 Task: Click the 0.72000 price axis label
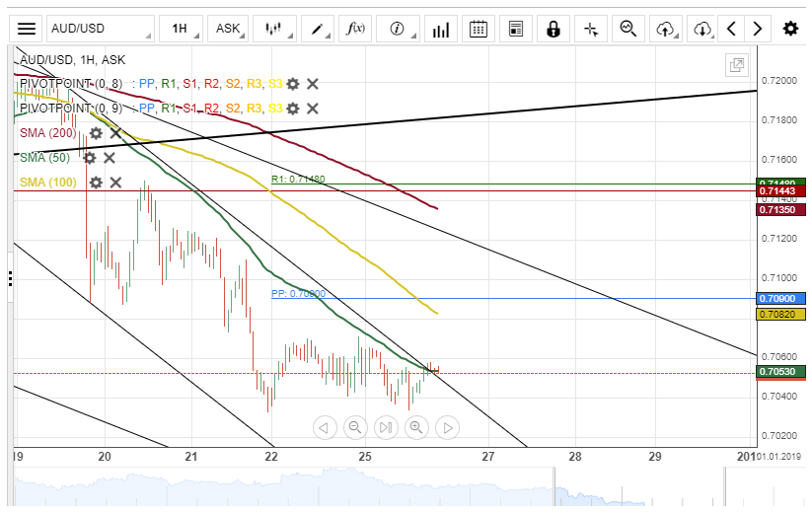(x=779, y=81)
